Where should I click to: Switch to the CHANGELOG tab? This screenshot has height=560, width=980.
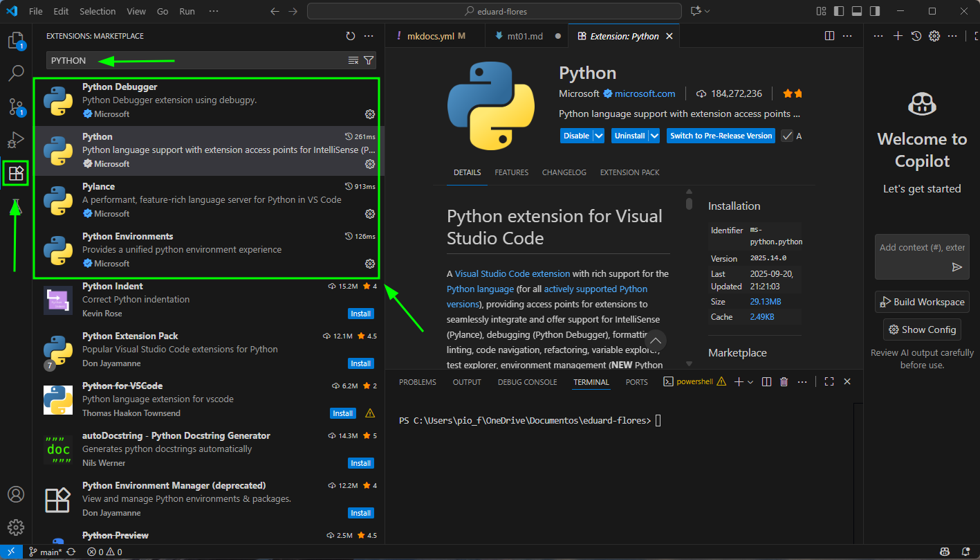pos(564,172)
